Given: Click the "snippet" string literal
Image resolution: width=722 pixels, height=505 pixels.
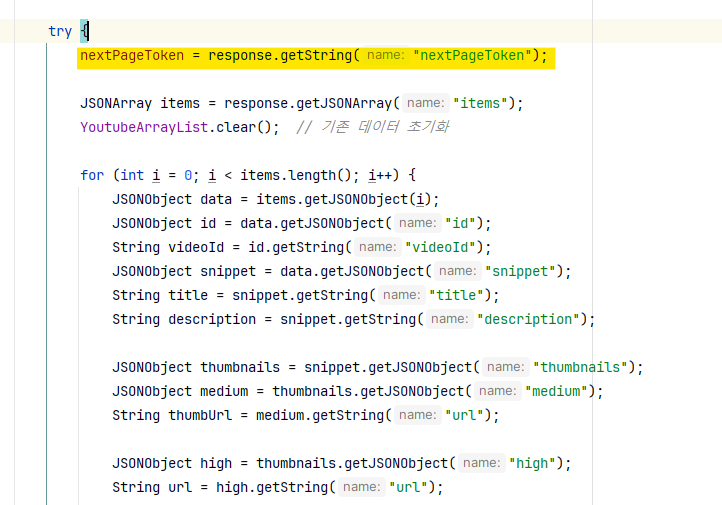Looking at the screenshot, I should 520,271.
